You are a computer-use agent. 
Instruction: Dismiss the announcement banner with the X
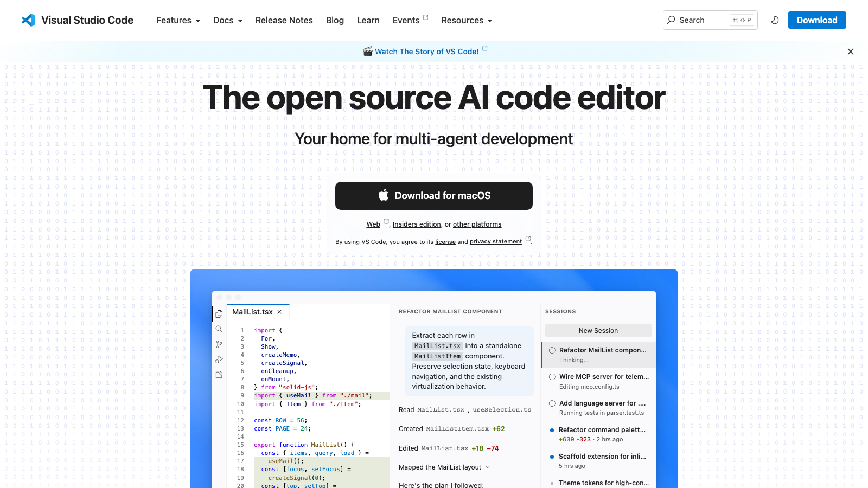pyautogui.click(x=851, y=52)
